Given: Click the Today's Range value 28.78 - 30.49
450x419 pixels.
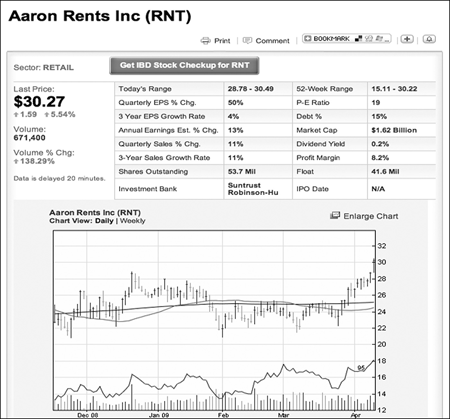Looking at the screenshot, I should (251, 89).
